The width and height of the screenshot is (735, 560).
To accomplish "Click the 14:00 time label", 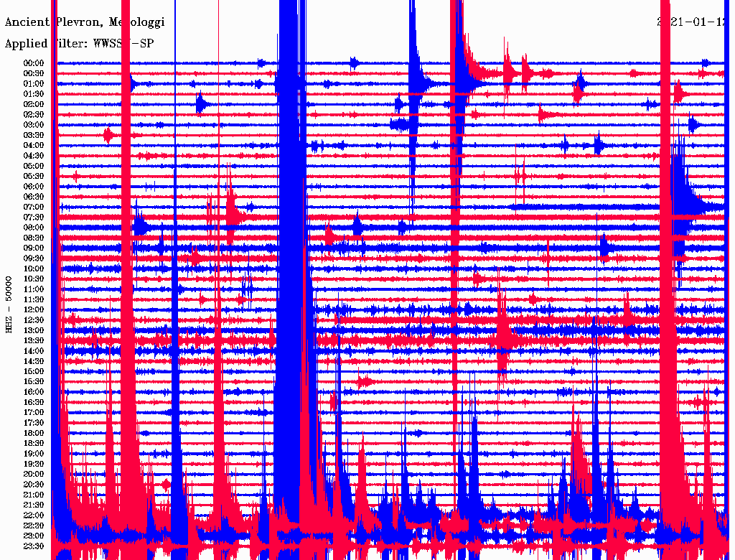I will (34, 351).
